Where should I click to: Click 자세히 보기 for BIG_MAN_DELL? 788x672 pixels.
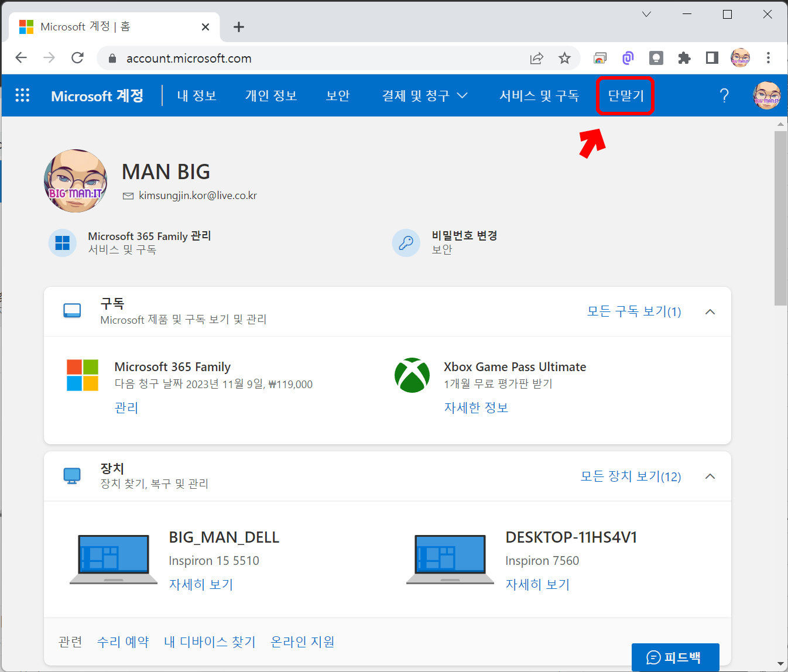(x=201, y=584)
